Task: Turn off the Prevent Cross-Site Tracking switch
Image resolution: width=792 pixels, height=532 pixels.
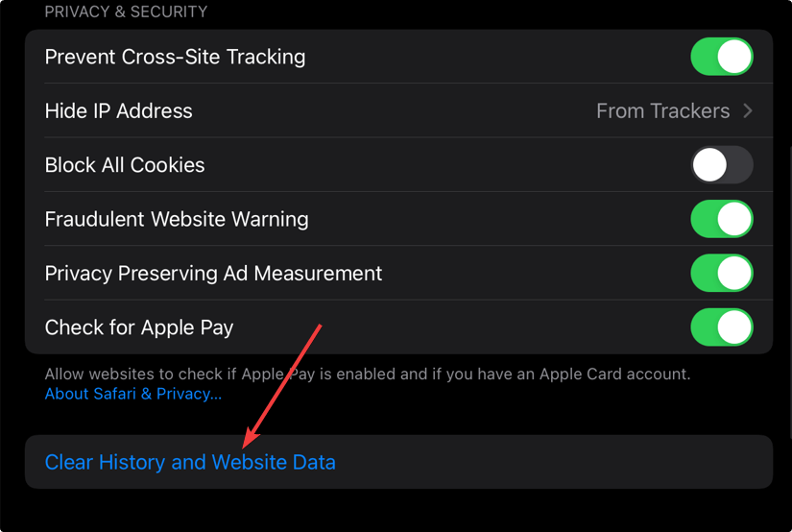Action: (x=722, y=57)
